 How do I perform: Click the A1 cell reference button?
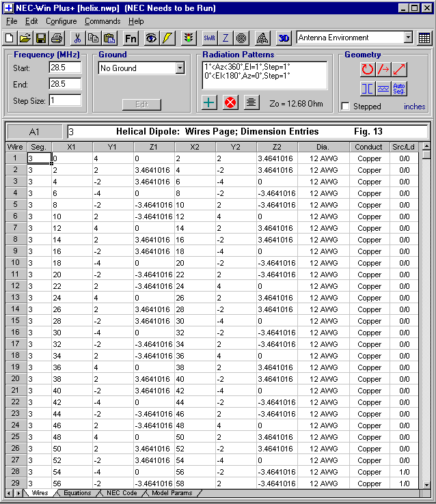tap(34, 131)
